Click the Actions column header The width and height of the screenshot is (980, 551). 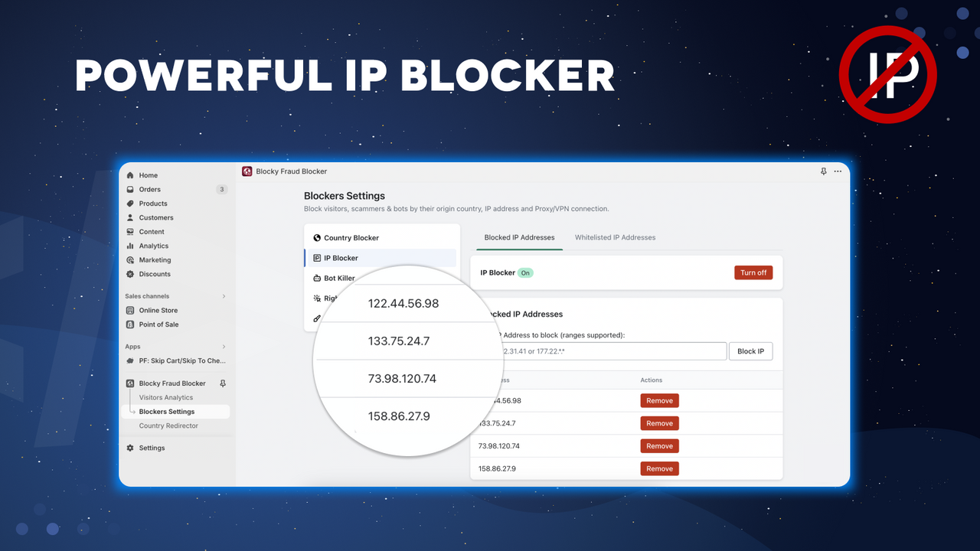(x=652, y=380)
